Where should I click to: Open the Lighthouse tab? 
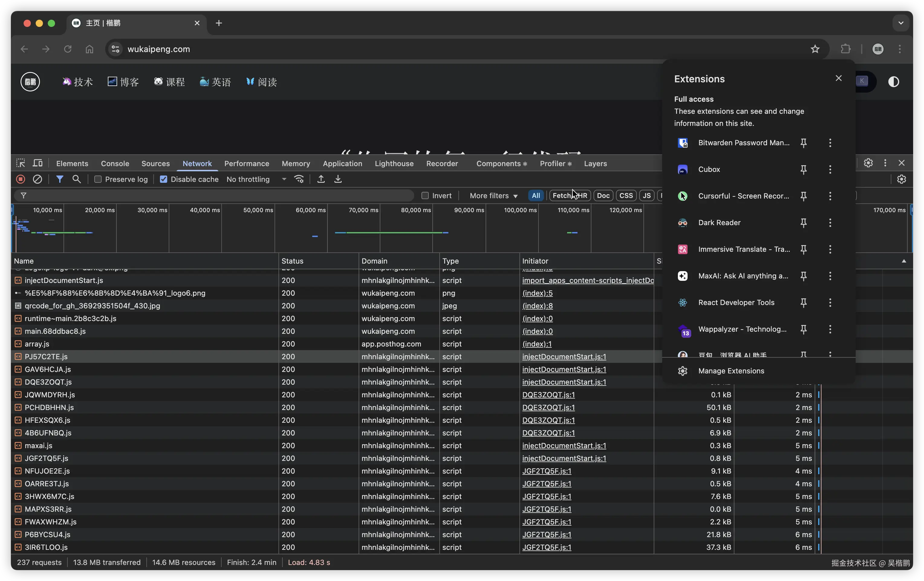[394, 164]
